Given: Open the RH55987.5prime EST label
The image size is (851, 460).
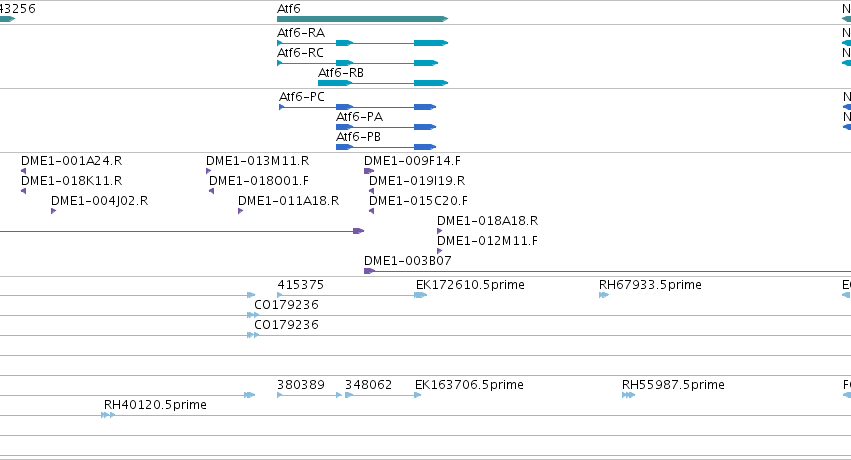Looking at the screenshot, I should tap(673, 385).
